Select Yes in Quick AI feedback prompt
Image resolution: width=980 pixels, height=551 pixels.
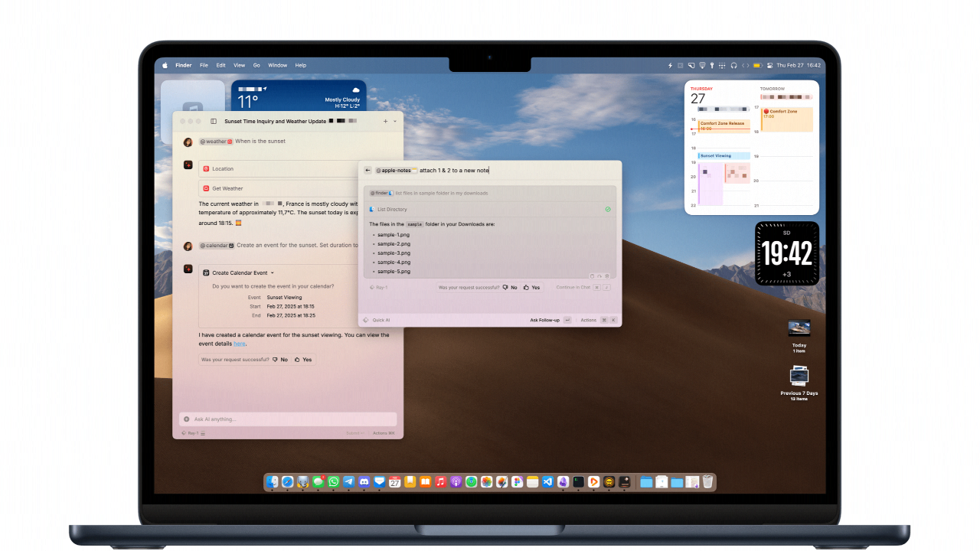[531, 288]
